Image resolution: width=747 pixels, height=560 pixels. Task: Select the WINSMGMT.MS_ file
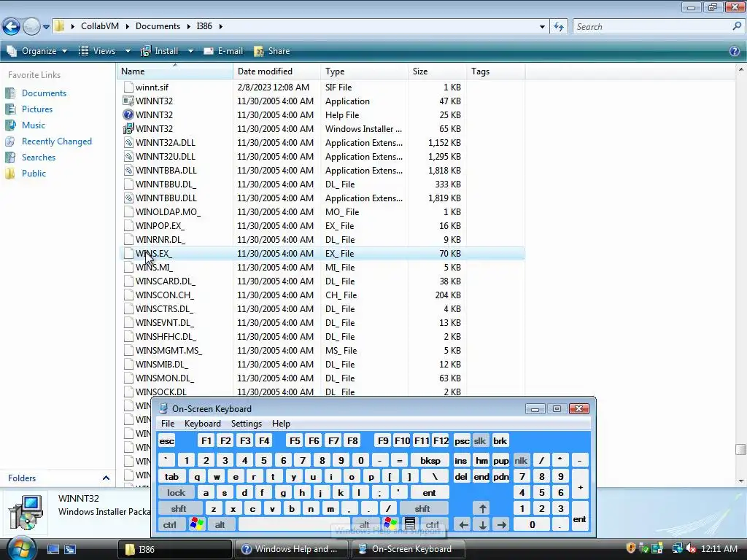[x=169, y=351]
